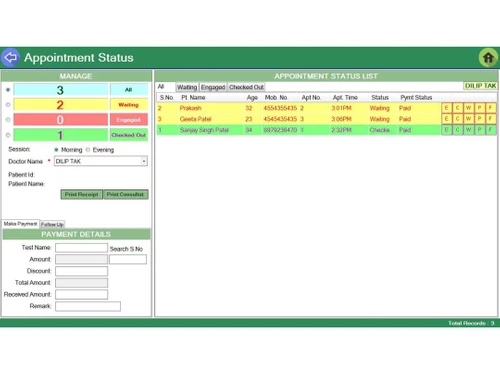Click the DILIP TAK doctor label
The width and height of the screenshot is (500, 375).
point(480,86)
